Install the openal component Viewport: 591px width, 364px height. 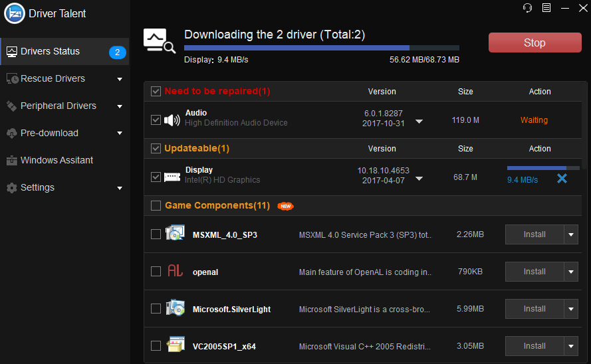(534, 272)
